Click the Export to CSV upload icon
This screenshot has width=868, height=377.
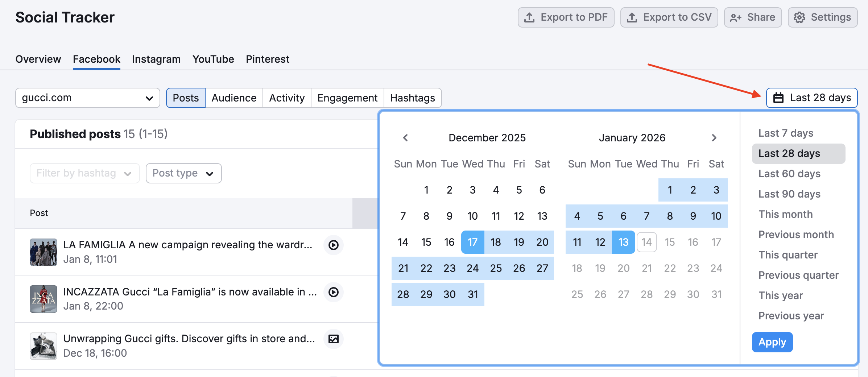[632, 17]
